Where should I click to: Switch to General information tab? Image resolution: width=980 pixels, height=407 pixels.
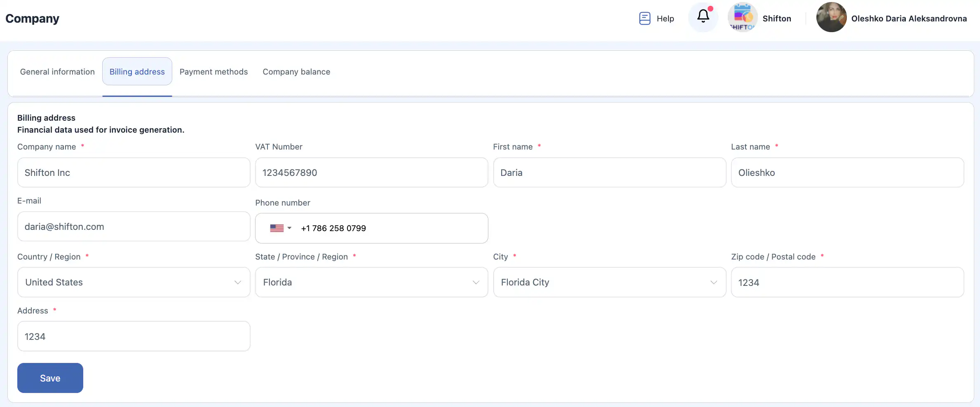57,72
